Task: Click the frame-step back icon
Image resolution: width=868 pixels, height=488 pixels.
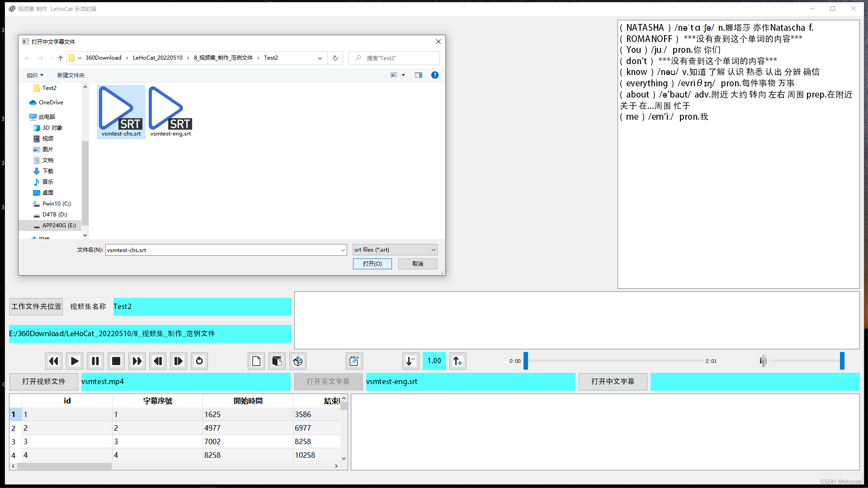Action: [x=157, y=361]
